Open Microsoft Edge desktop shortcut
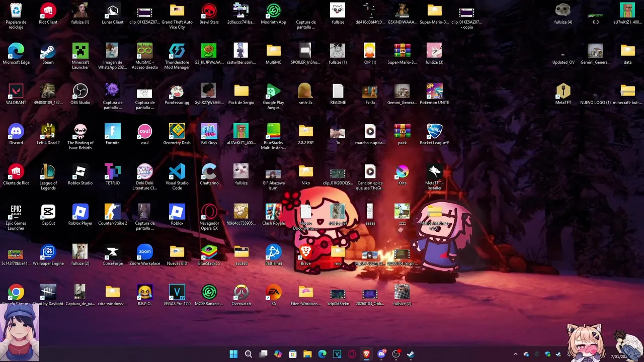 click(16, 51)
